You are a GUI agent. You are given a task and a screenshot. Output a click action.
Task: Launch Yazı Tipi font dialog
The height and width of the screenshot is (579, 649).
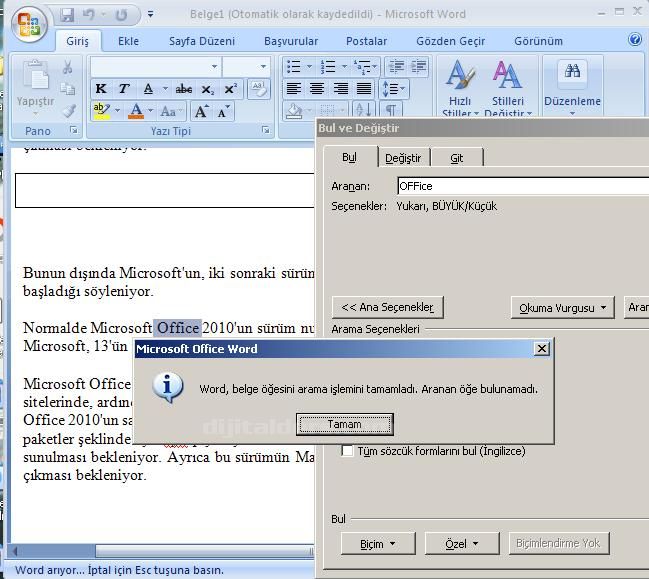[x=266, y=130]
